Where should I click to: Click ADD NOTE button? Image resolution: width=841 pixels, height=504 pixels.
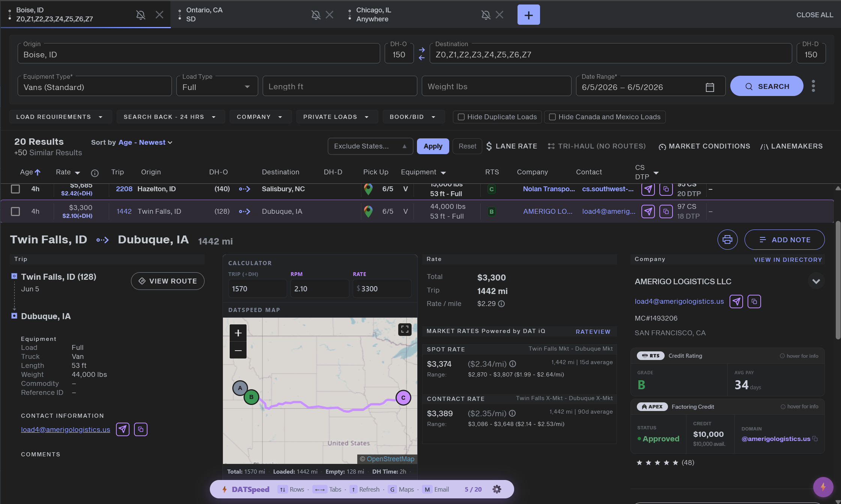(x=784, y=240)
